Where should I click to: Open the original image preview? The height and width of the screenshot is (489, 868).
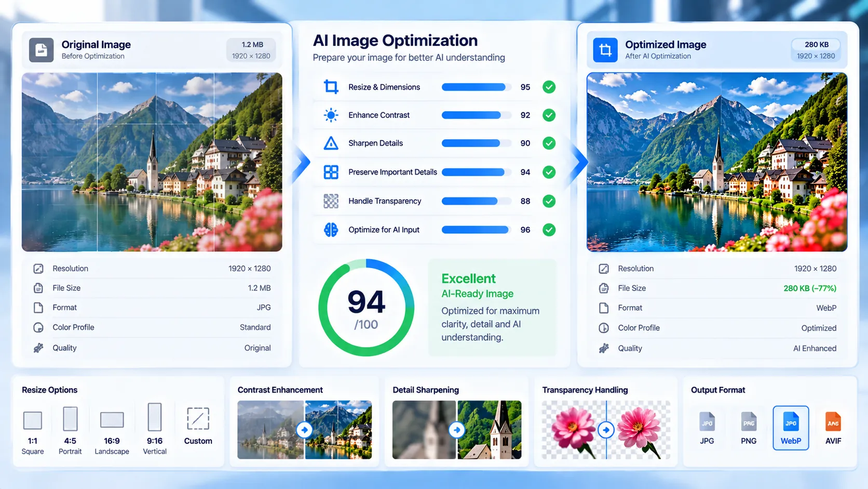pyautogui.click(x=152, y=162)
